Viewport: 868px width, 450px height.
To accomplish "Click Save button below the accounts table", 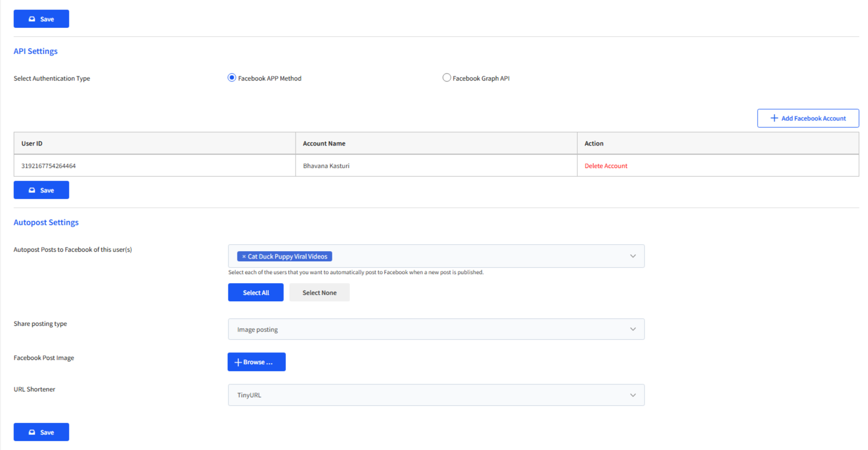I will 41,190.
